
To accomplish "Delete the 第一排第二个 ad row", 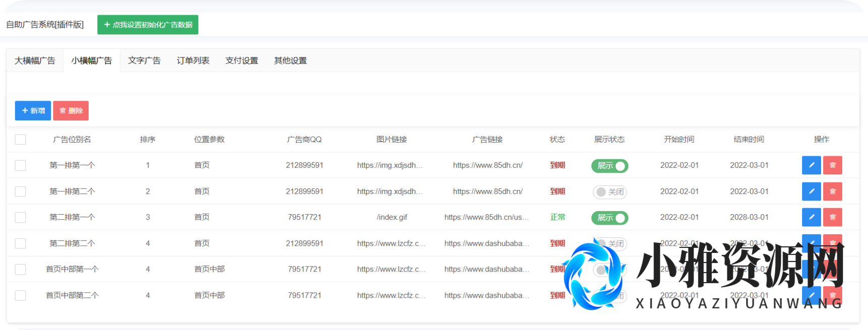I will [832, 191].
